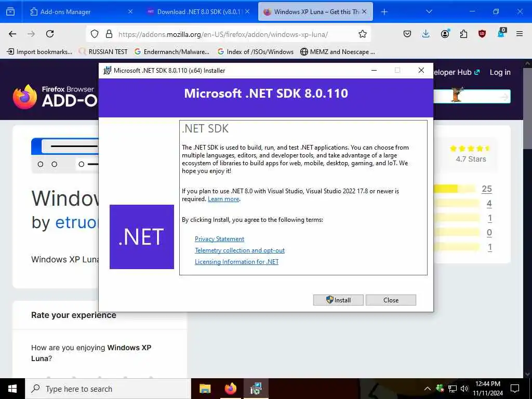Open the tracking protection shield icon
This screenshot has width=532, height=399.
(95, 34)
